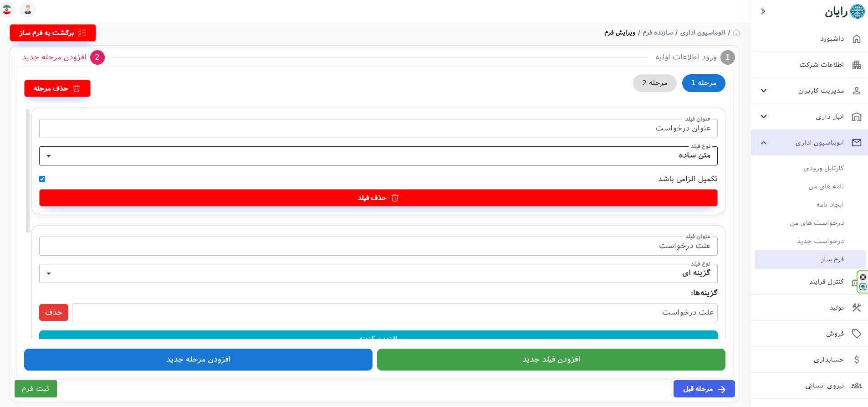Screen dimensions: 868x407
Task: Open نامه های من in the sidebar
Action: 826,186
